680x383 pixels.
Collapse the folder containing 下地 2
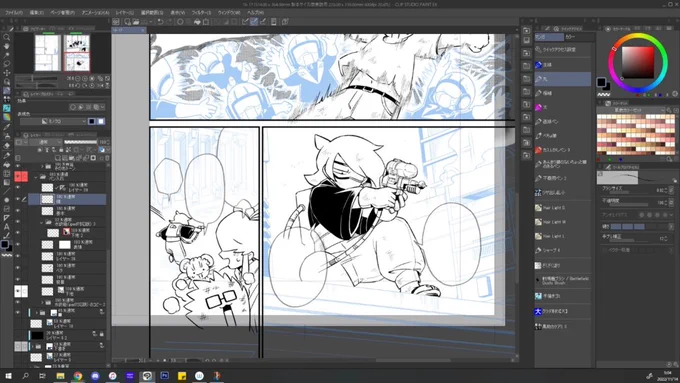(42, 223)
